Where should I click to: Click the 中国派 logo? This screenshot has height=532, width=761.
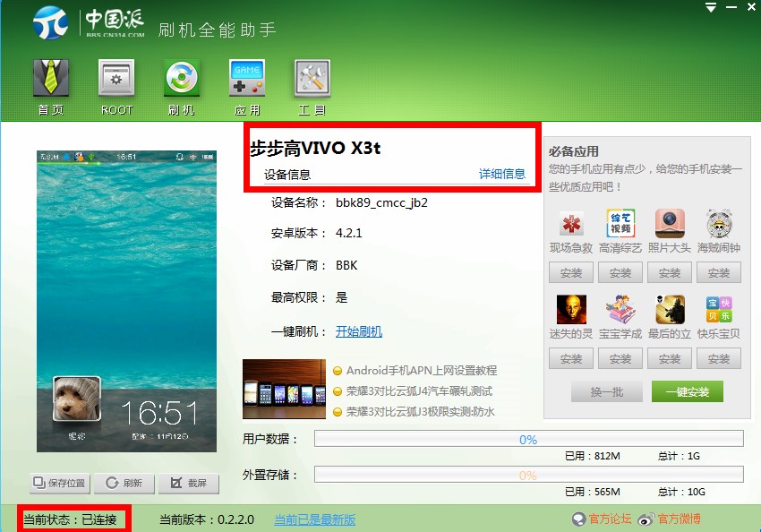pyautogui.click(x=89, y=22)
